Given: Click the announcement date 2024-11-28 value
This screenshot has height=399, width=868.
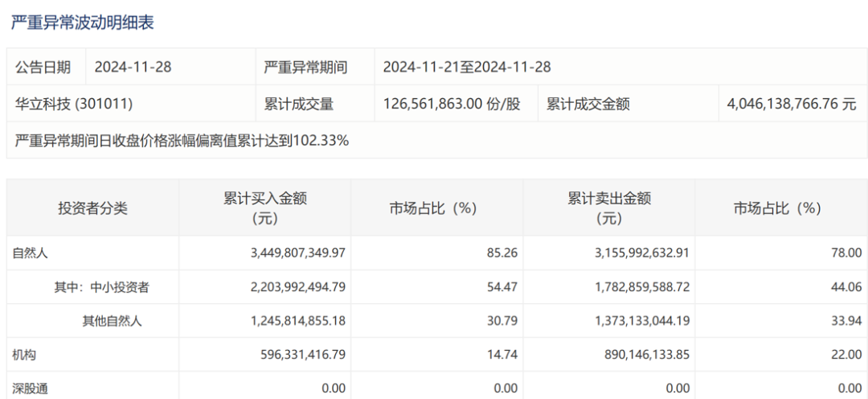Looking at the screenshot, I should [x=133, y=68].
